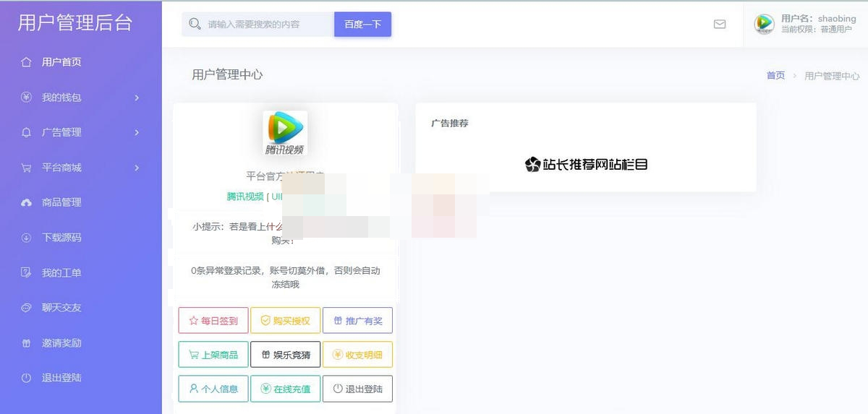Click the bell icon beside 广告管理
Viewport: 868px width, 414px height.
click(x=27, y=132)
